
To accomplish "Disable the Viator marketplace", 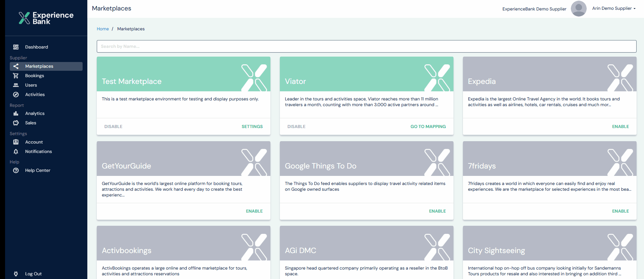I will pyautogui.click(x=296, y=127).
